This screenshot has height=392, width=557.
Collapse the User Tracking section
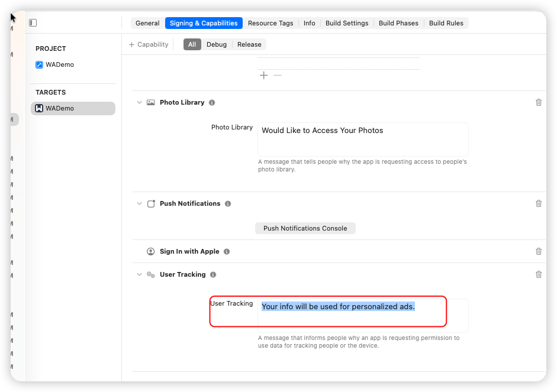139,274
